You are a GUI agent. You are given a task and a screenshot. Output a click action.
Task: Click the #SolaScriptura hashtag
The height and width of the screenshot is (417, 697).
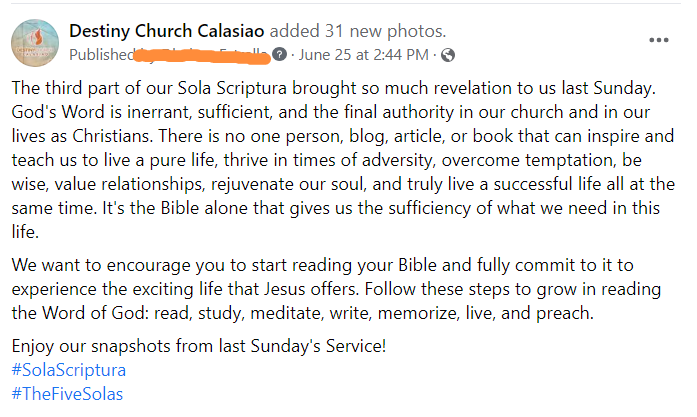tap(68, 370)
